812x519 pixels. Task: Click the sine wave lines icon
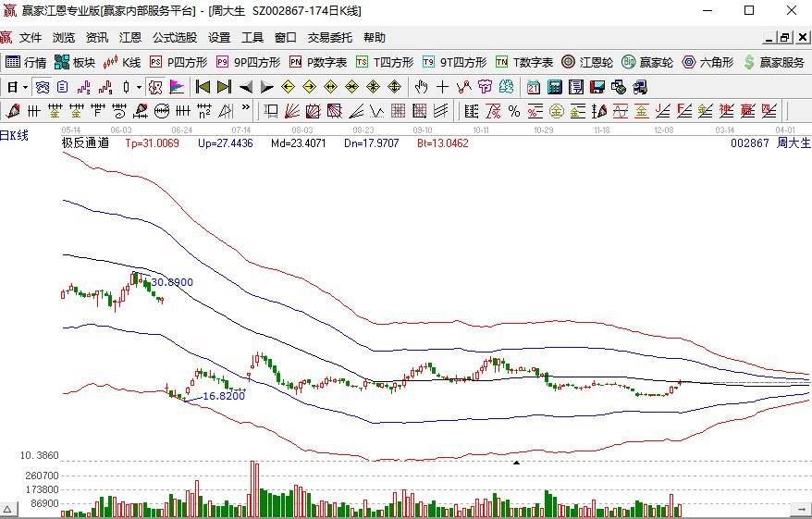pos(620,111)
